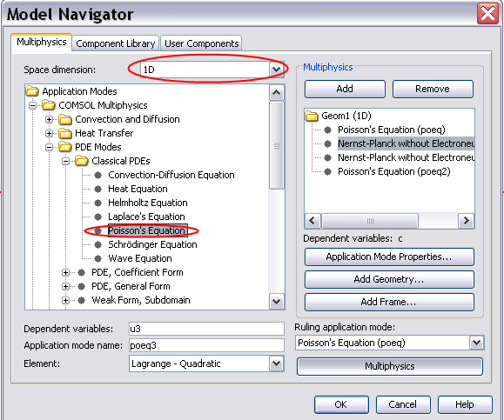This screenshot has height=420, width=504.
Task: Select Wave Equation in the tree
Action: [x=140, y=258]
